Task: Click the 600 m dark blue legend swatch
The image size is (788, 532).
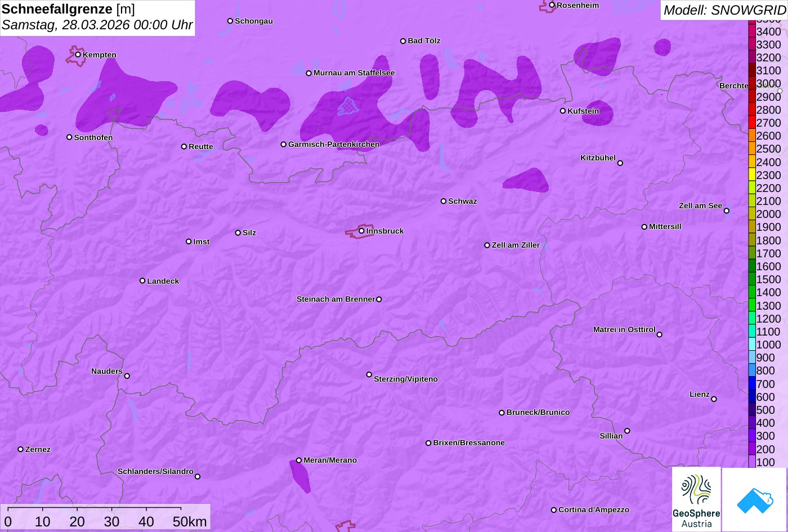Action: [x=752, y=396]
